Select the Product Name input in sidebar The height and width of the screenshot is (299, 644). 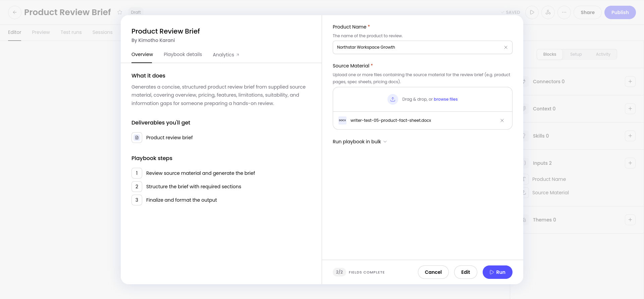pos(549,179)
